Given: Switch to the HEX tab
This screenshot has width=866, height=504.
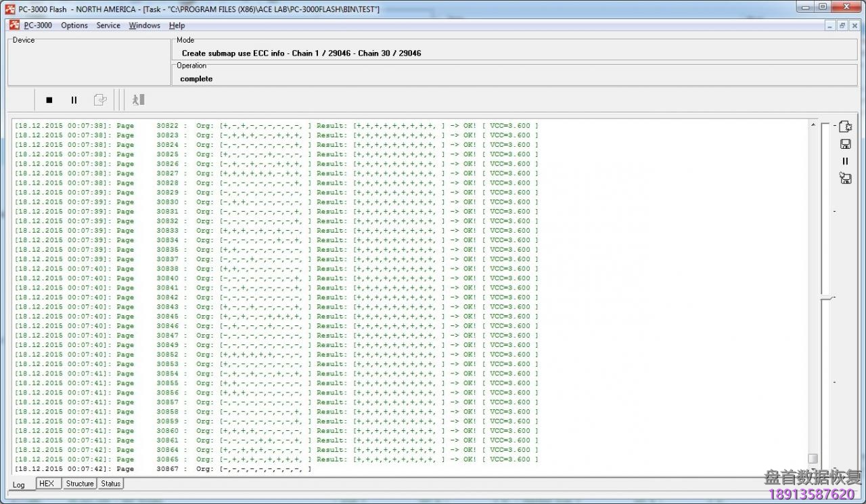Looking at the screenshot, I should pyautogui.click(x=46, y=484).
